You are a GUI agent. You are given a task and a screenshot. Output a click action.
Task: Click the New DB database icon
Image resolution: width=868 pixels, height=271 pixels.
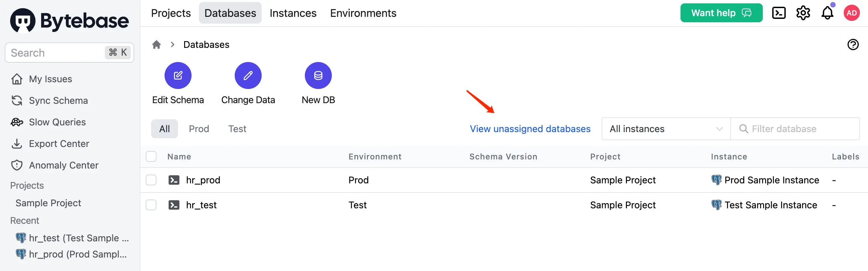[x=318, y=76]
